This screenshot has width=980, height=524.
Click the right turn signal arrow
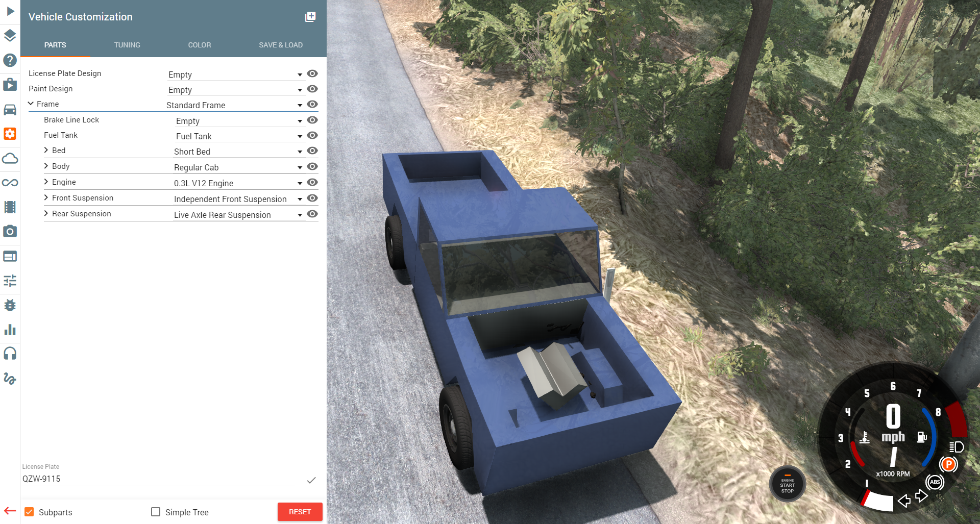coord(921,495)
